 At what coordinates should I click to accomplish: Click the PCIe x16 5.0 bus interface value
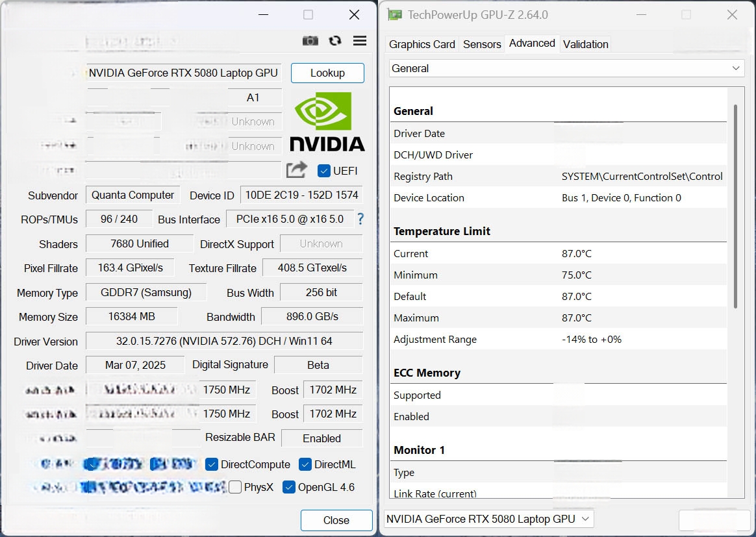[290, 219]
